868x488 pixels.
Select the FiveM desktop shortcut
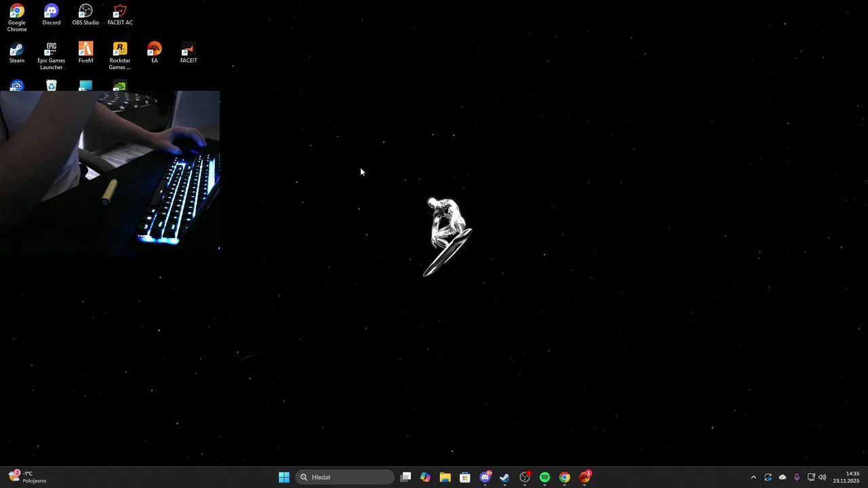85,53
